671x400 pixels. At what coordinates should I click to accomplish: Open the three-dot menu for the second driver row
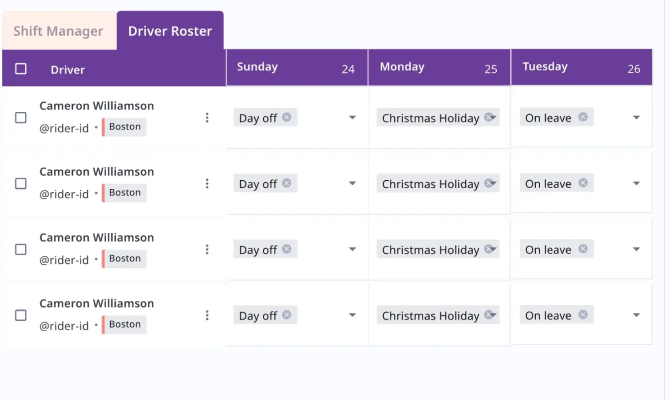point(207,184)
